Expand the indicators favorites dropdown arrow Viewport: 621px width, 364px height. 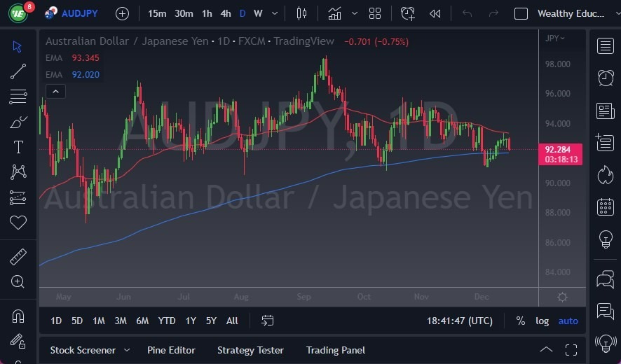[x=355, y=14]
